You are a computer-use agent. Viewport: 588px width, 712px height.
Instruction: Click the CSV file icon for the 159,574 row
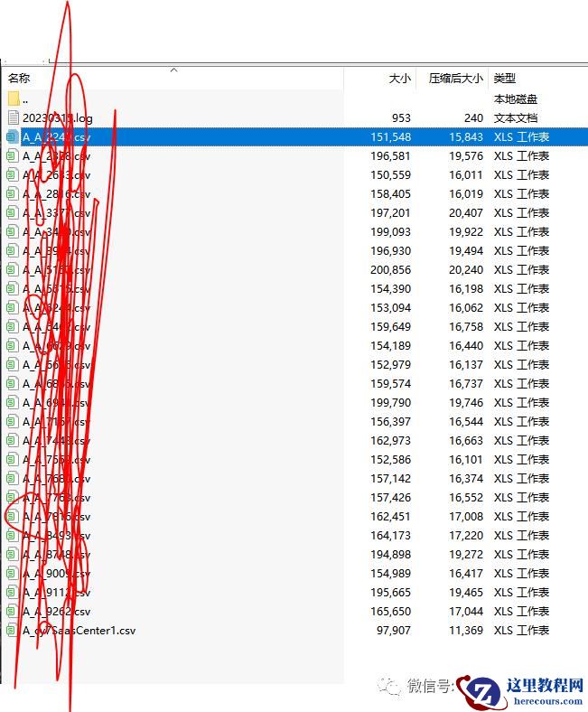tap(12, 384)
